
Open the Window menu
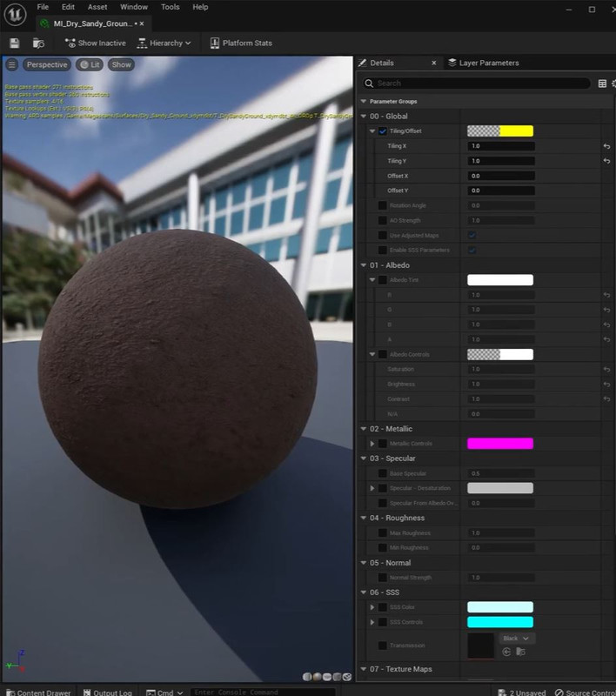[134, 7]
